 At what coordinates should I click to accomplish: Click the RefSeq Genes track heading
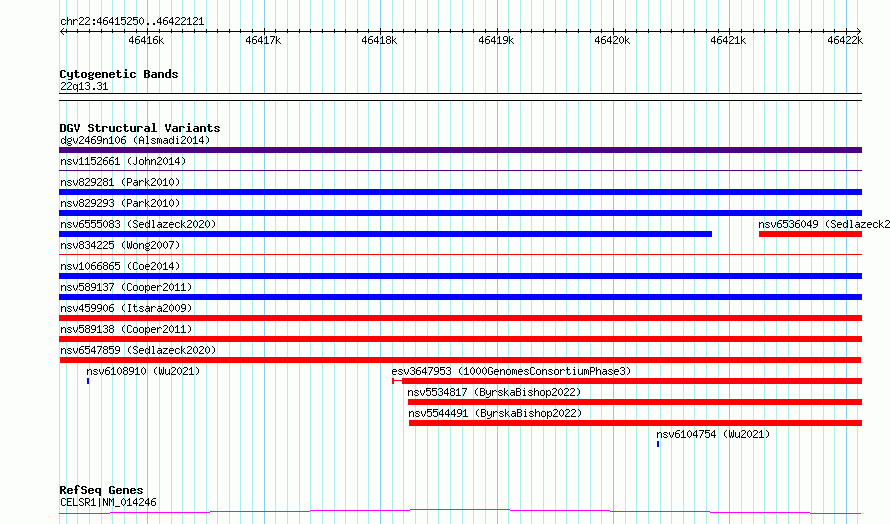(101, 491)
